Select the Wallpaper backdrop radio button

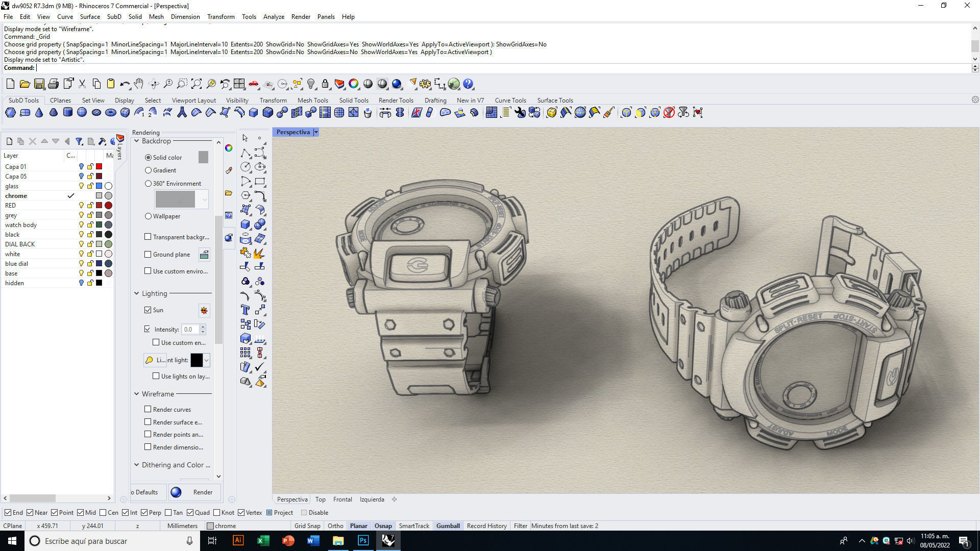148,216
